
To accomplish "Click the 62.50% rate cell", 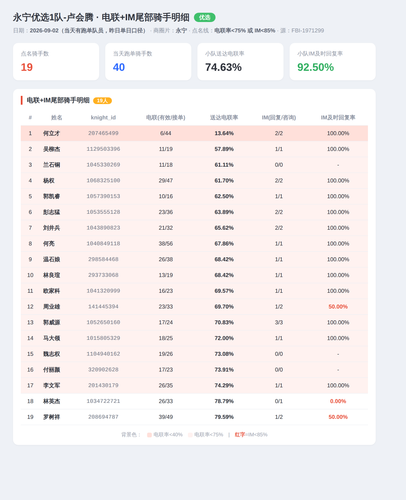I will (224, 196).
